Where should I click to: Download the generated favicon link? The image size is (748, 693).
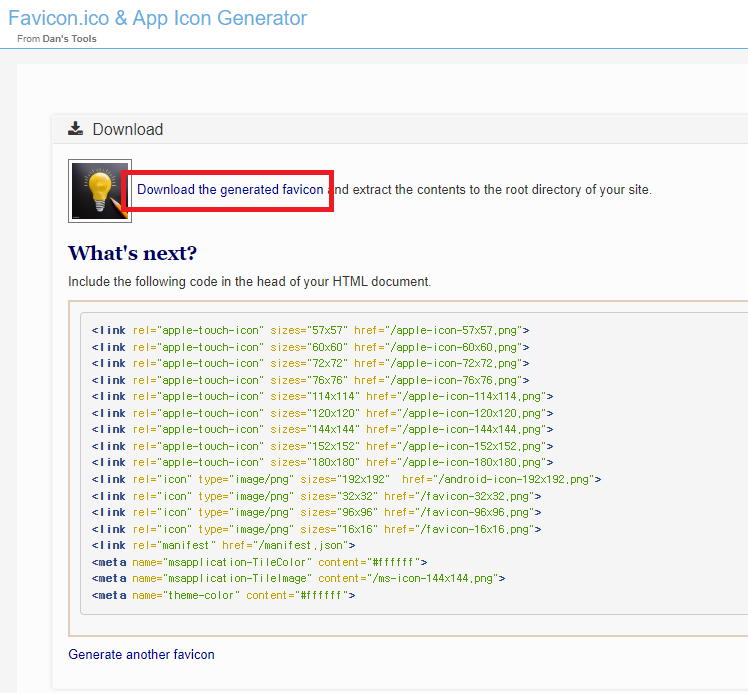[230, 190]
